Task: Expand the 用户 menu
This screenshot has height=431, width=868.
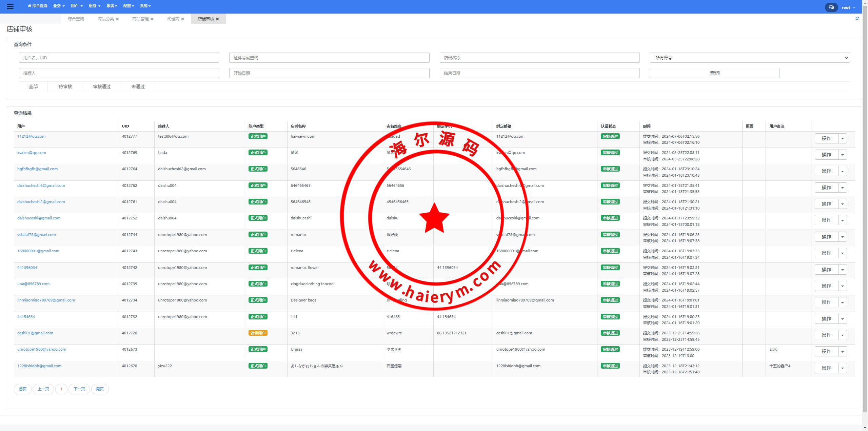Action: click(x=77, y=6)
